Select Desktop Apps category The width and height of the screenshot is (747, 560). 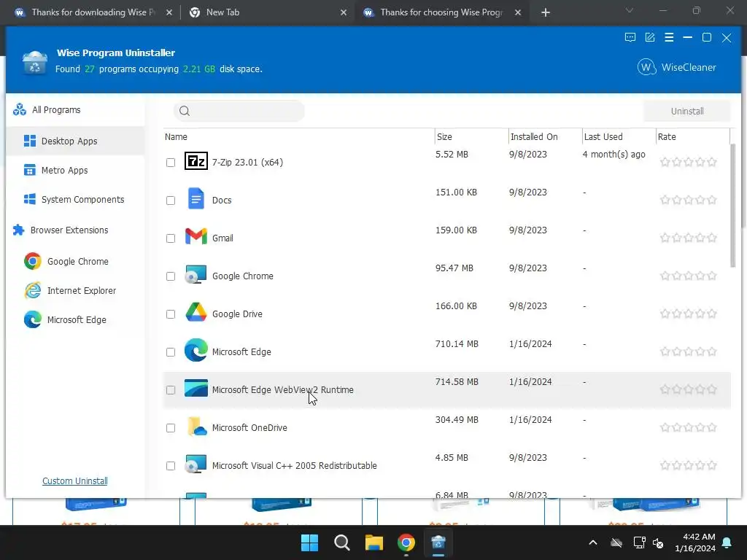coord(75,141)
